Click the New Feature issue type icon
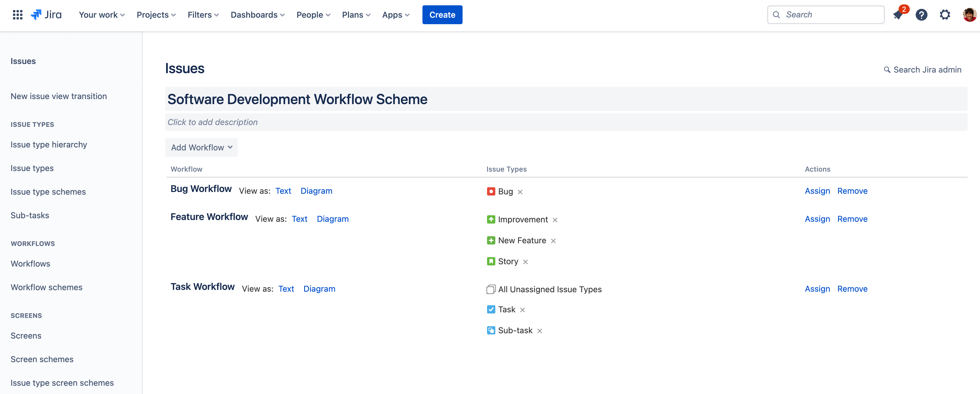Viewport: 980px width, 394px height. click(491, 240)
